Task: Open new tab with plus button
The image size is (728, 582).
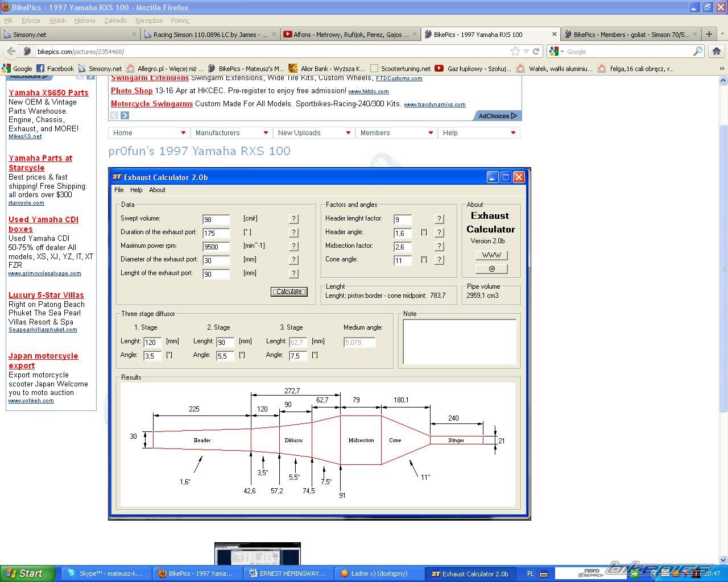Action: (709, 34)
